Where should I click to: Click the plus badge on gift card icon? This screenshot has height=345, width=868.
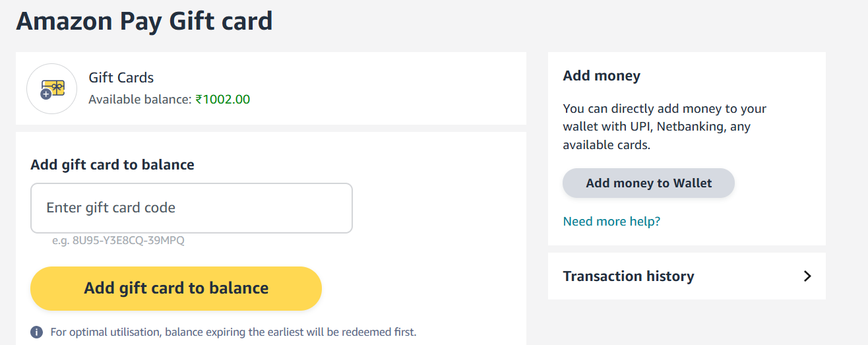tap(46, 95)
